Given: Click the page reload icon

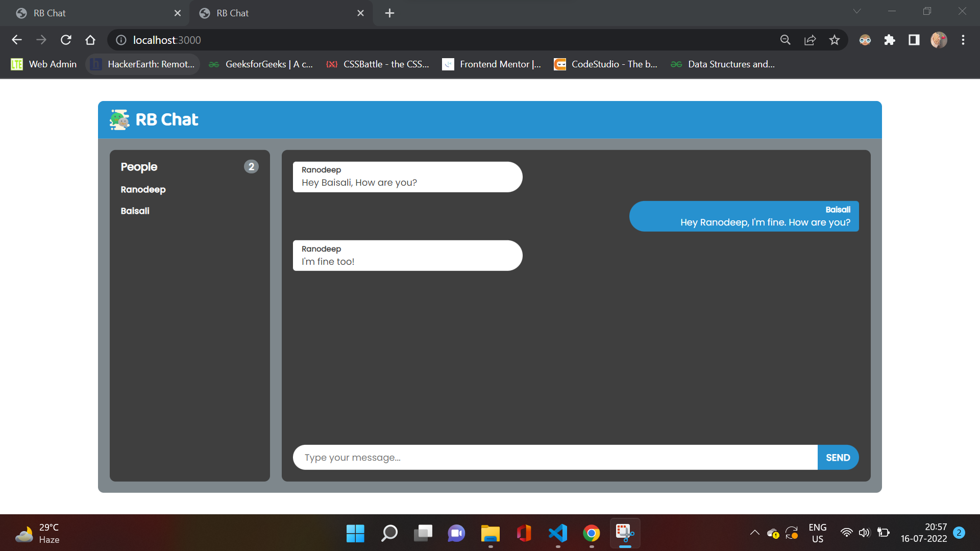Looking at the screenshot, I should click(x=66, y=40).
